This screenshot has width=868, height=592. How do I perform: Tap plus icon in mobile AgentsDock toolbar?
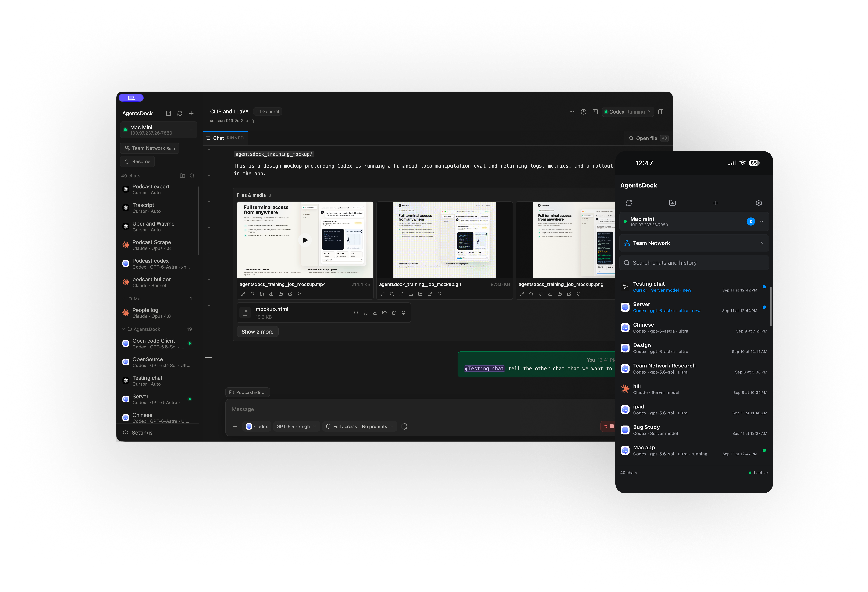pos(716,203)
